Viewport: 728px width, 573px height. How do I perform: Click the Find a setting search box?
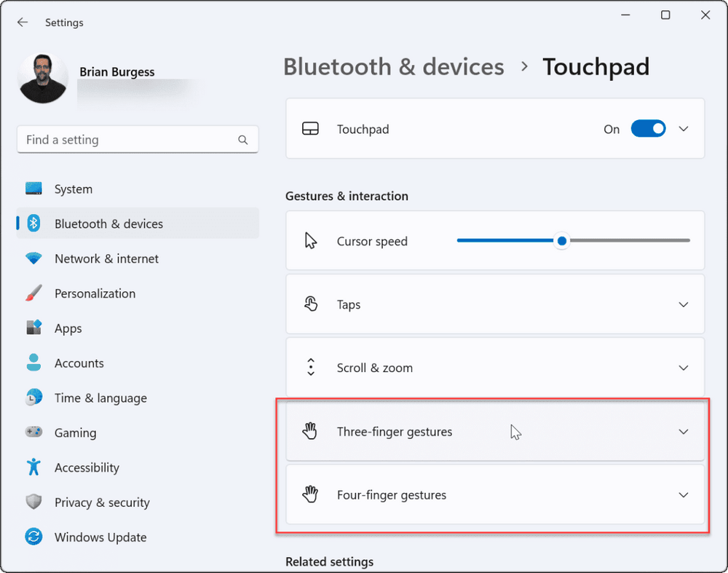click(127, 140)
